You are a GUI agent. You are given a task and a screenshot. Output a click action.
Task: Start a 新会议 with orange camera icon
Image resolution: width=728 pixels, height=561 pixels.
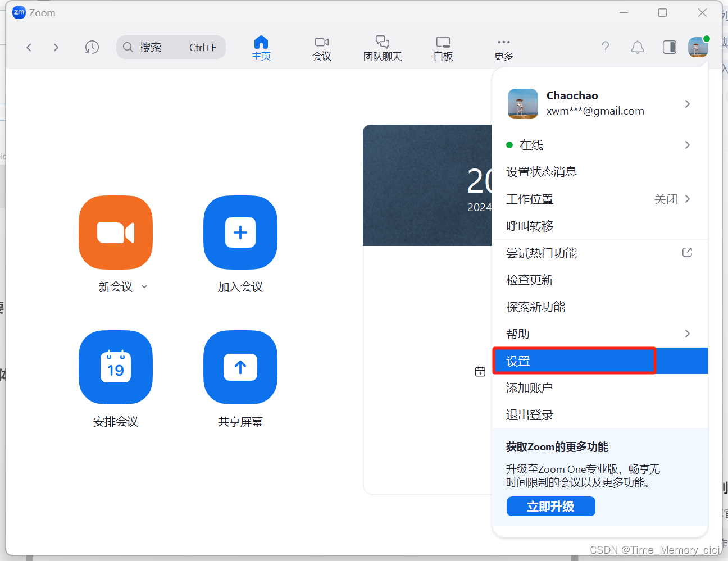[116, 232]
